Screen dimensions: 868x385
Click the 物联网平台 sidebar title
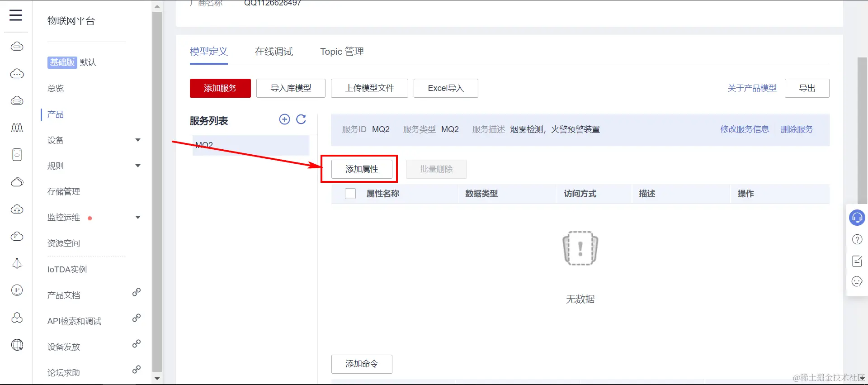(x=71, y=21)
